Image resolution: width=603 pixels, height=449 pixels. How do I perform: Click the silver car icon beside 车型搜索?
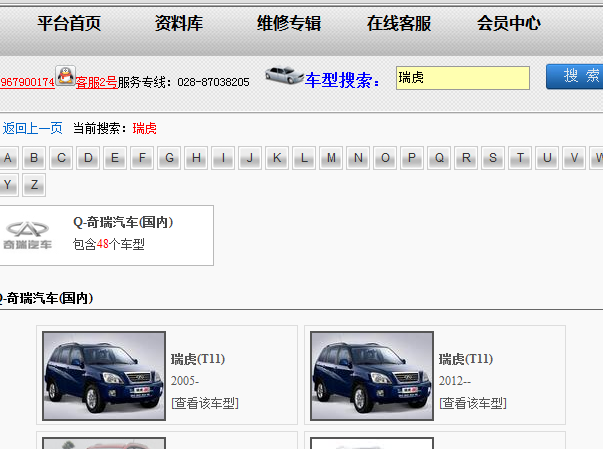point(284,75)
